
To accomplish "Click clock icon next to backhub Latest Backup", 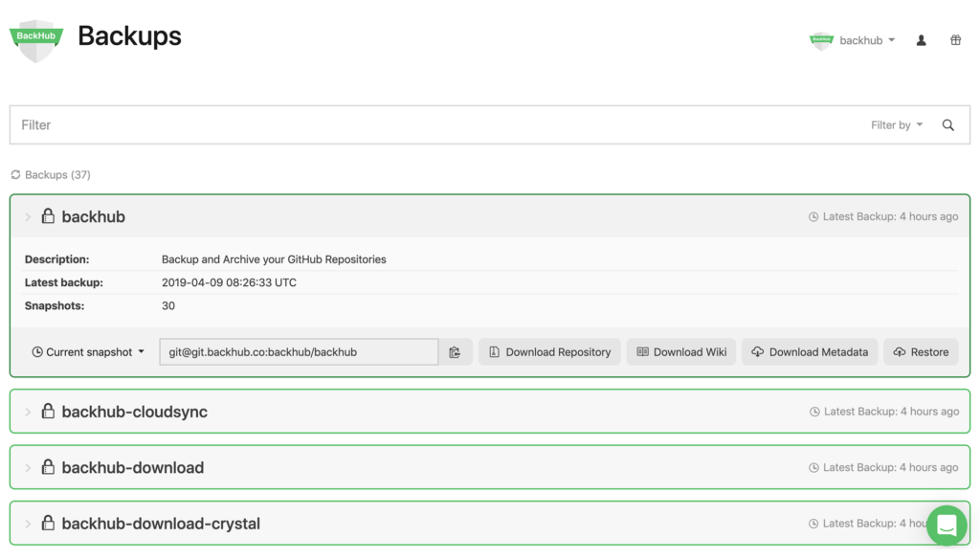I will coord(813,217).
